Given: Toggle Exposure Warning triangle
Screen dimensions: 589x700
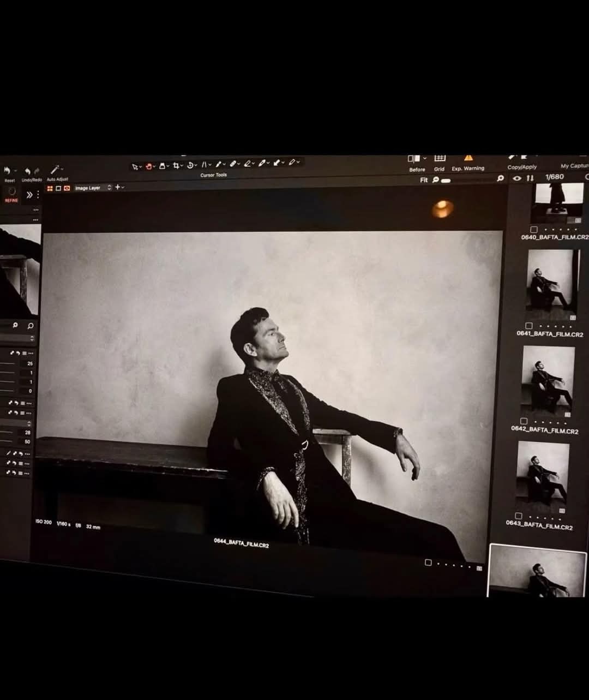Looking at the screenshot, I should click(468, 158).
